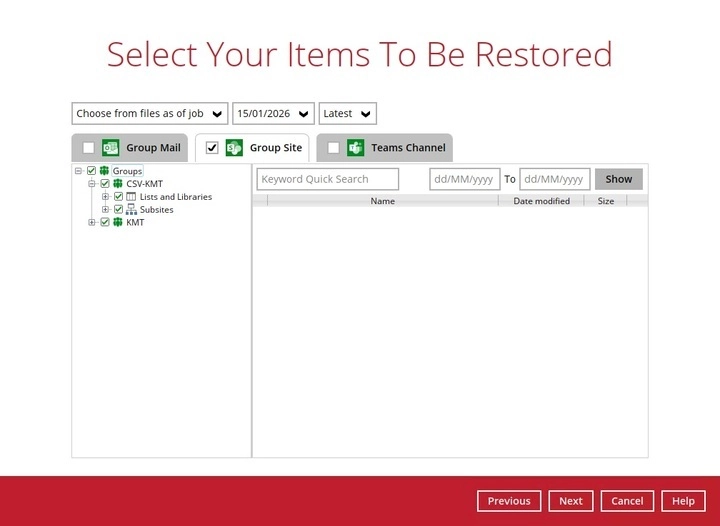This screenshot has height=526, width=720.
Task: Click the Lists and Libraries icon
Action: (131, 197)
